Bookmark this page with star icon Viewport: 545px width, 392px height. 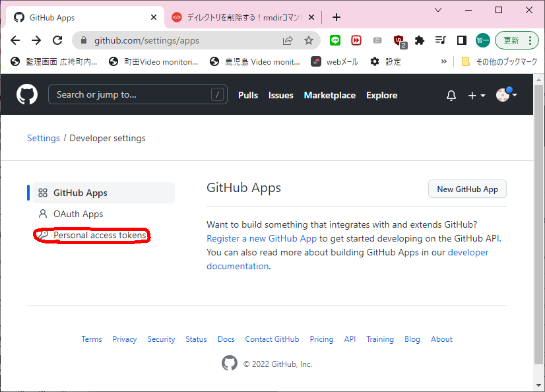308,40
